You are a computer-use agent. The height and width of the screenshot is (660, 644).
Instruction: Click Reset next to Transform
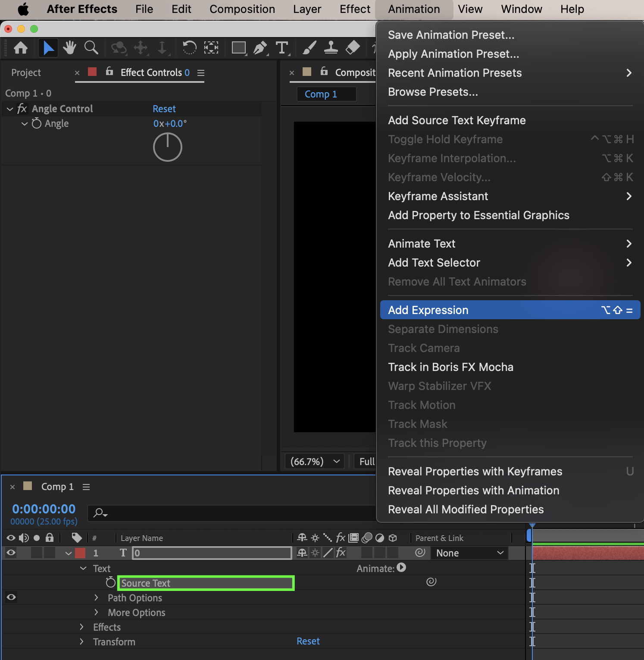pos(308,641)
